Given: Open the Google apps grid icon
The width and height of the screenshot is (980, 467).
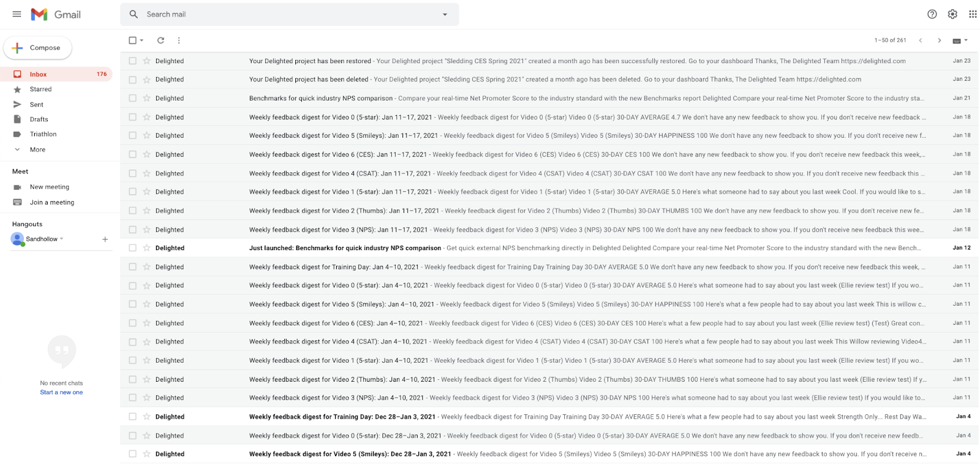Looking at the screenshot, I should pyautogui.click(x=973, y=14).
